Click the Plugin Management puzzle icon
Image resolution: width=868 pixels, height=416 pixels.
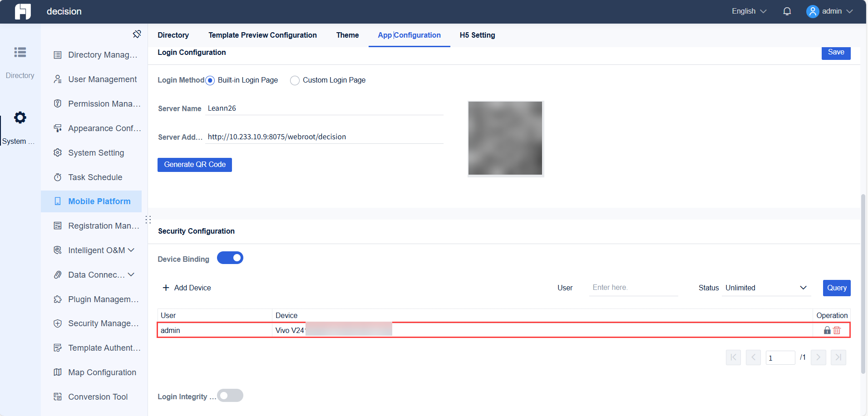click(x=58, y=299)
